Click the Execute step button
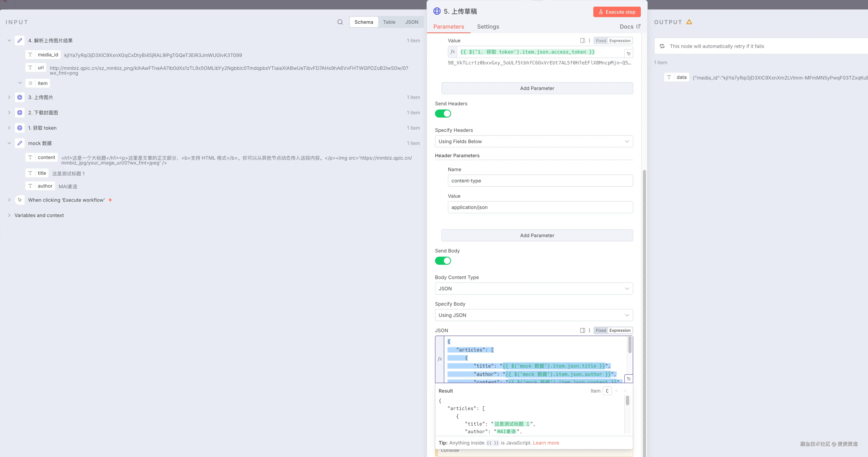Image resolution: width=868 pixels, height=457 pixels. (617, 12)
